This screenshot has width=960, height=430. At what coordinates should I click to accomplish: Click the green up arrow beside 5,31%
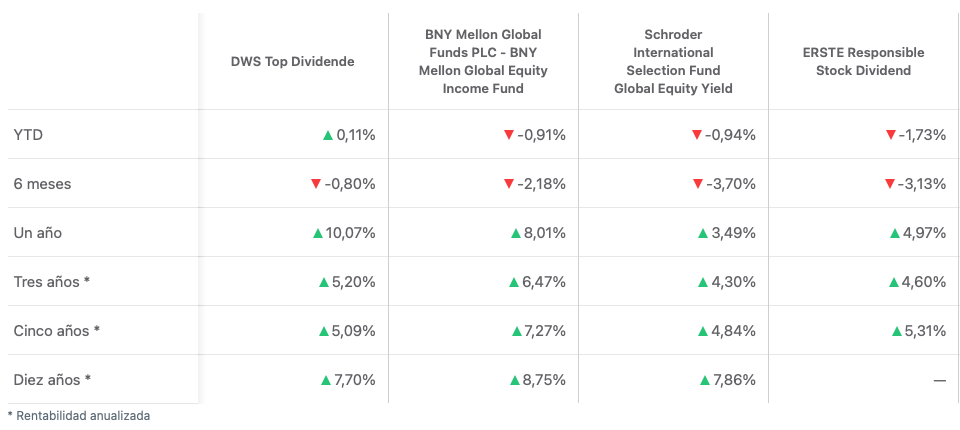894,331
